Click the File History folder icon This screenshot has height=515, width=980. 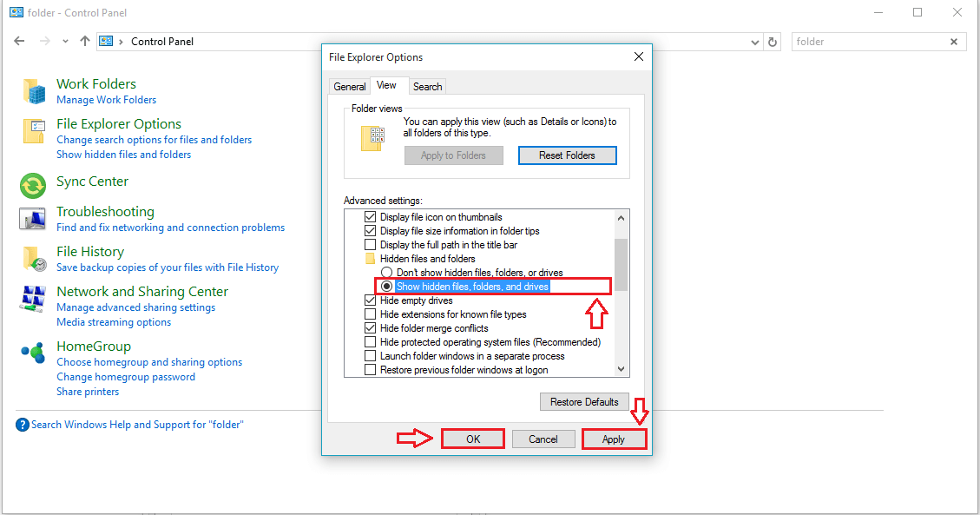(x=35, y=259)
